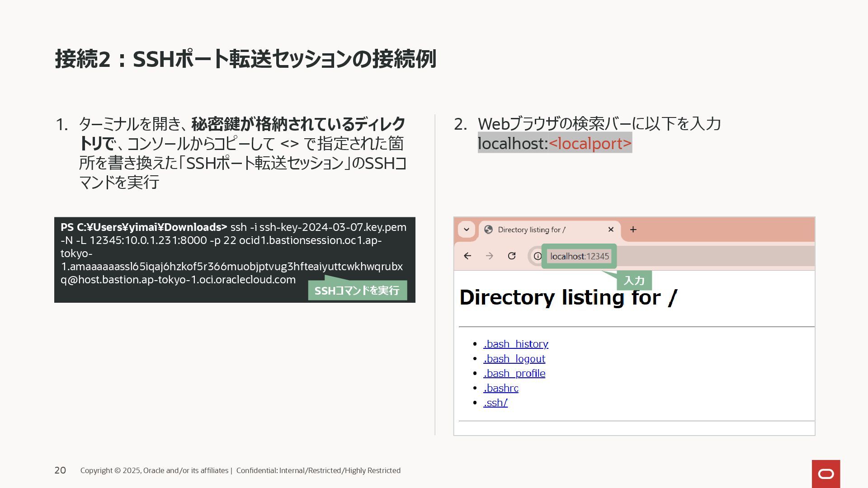Click the bold '秘密鍵が格納されているディレク' text
868x488 pixels.
click(x=298, y=124)
